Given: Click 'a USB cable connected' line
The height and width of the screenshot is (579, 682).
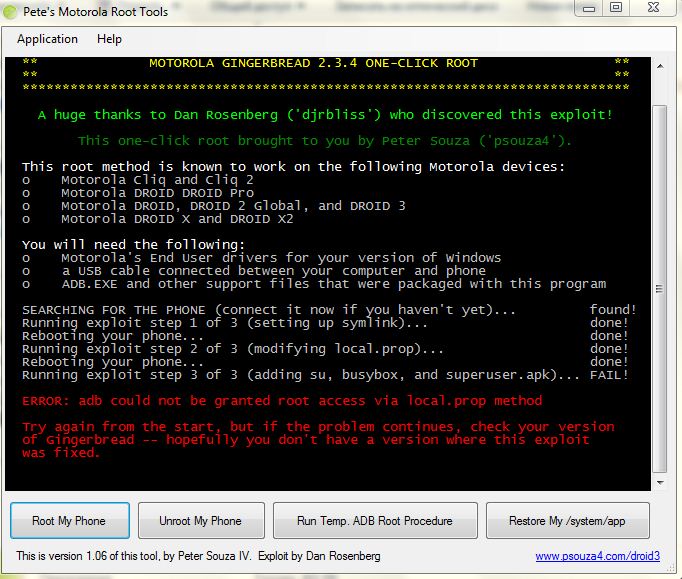Looking at the screenshot, I should click(274, 271).
